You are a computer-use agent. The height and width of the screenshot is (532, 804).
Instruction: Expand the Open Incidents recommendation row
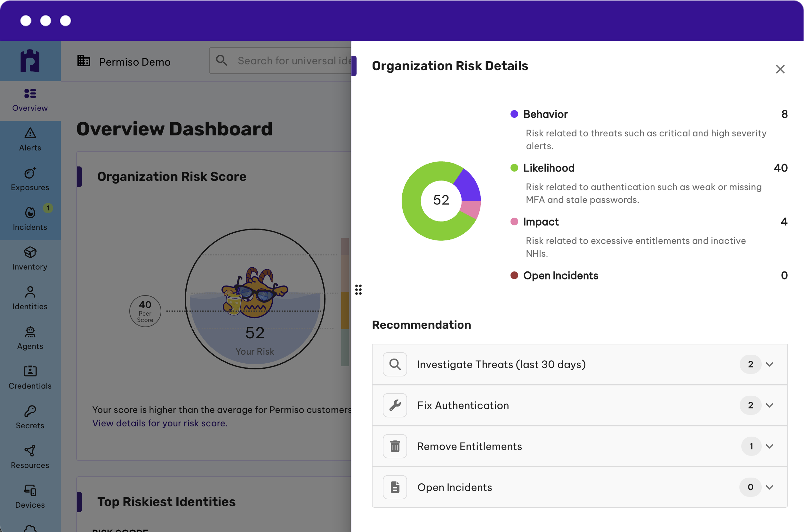(x=580, y=488)
